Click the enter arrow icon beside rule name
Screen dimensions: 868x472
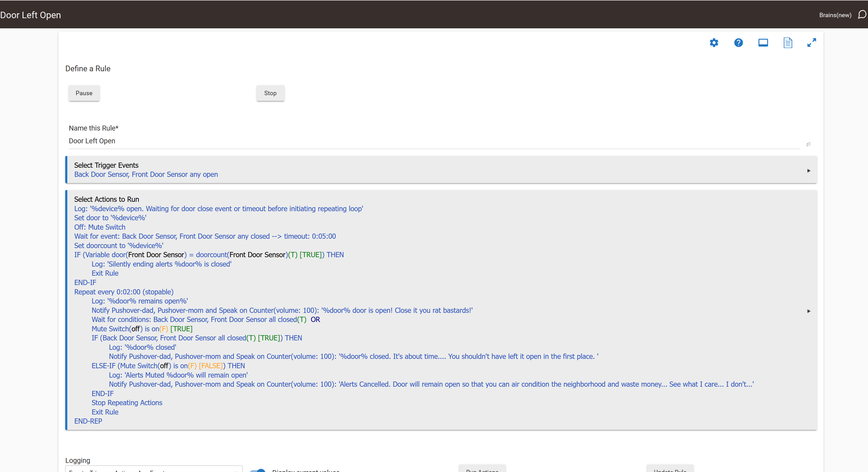point(808,144)
